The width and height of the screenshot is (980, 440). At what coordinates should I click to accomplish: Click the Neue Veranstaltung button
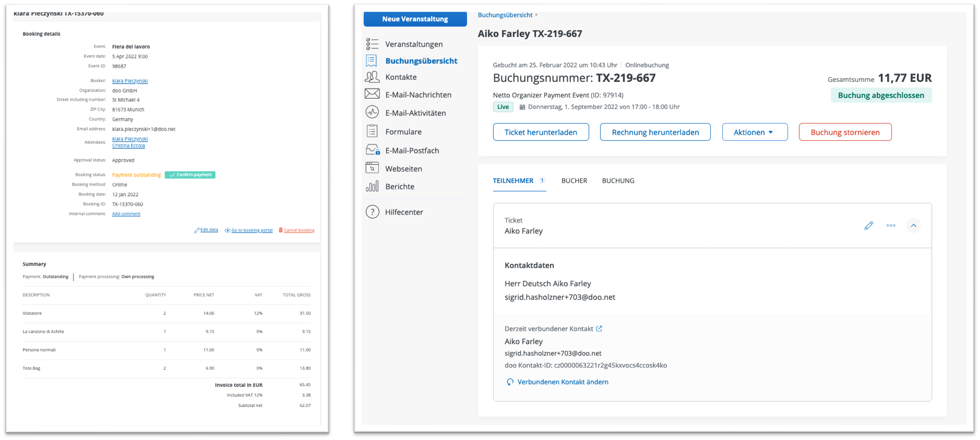pos(415,19)
